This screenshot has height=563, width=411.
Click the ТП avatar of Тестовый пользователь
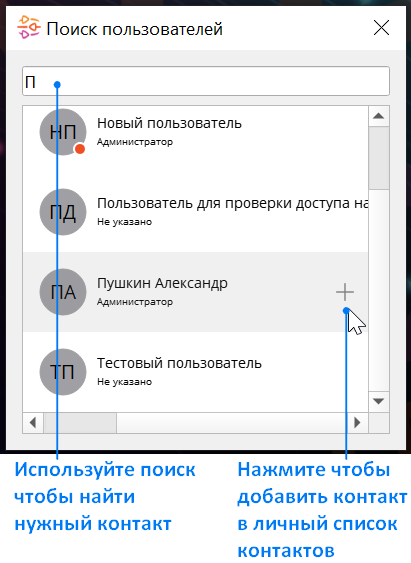(x=63, y=372)
